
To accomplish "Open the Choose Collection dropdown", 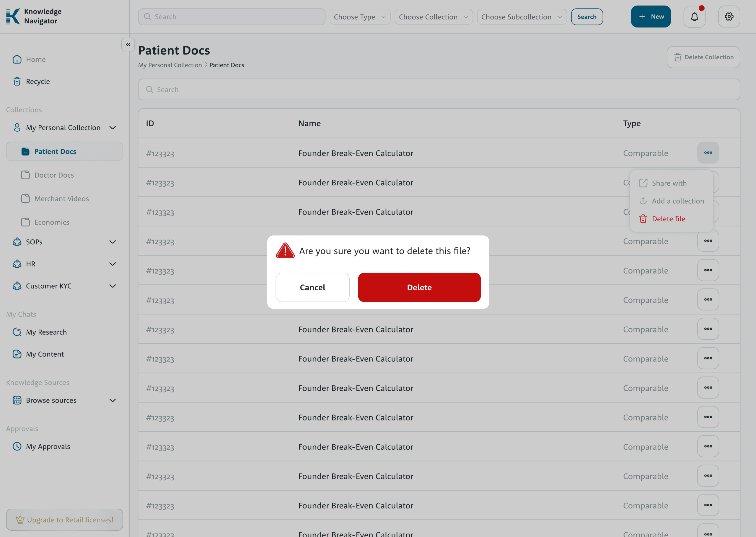I will click(434, 17).
